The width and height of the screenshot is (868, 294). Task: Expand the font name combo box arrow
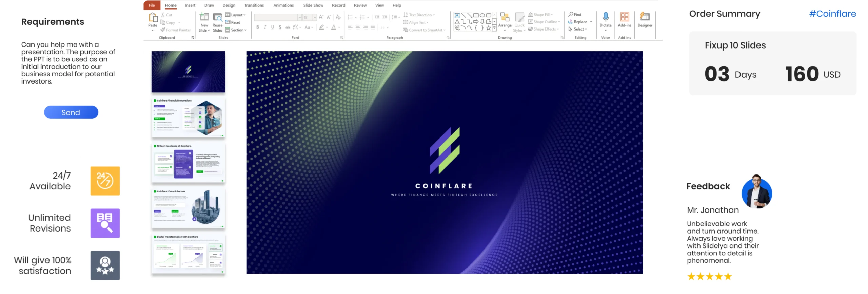point(300,17)
